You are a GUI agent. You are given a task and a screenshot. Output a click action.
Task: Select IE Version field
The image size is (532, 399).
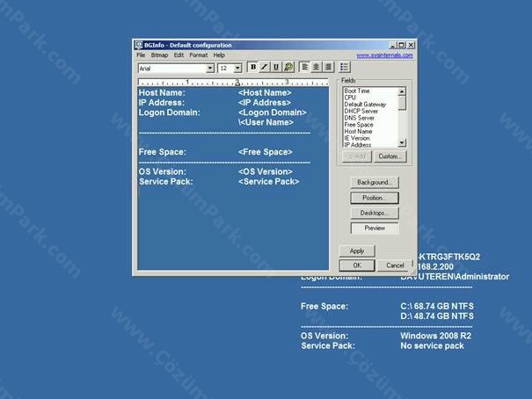(357, 138)
